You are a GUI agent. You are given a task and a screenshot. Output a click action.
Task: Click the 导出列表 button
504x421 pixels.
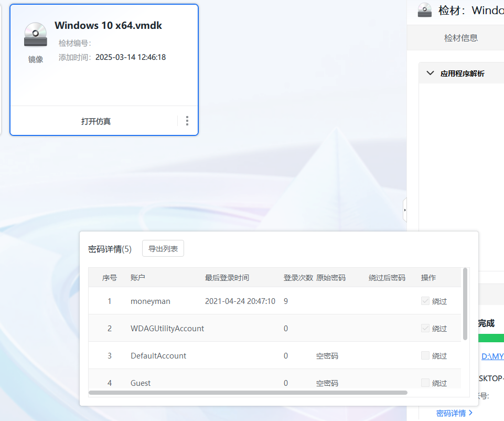pos(163,249)
